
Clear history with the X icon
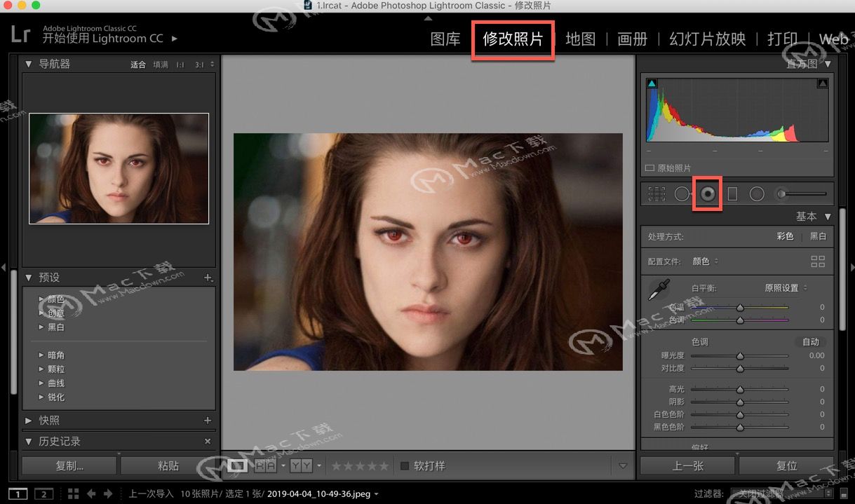pos(208,442)
